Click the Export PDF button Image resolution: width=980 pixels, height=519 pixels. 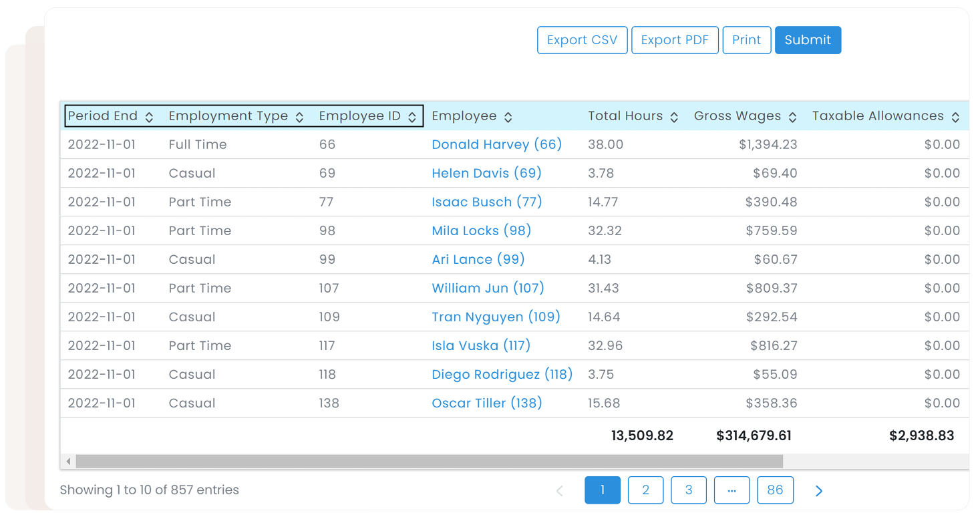[x=674, y=40]
